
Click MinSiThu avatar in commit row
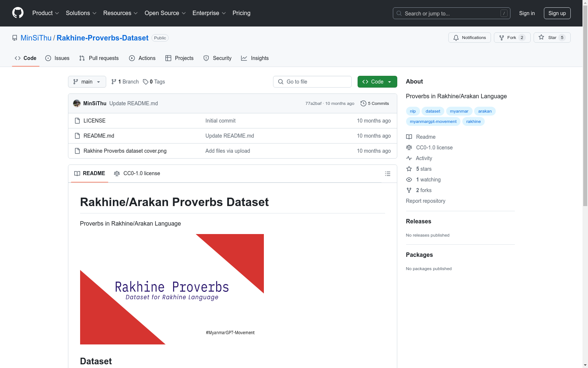click(77, 103)
